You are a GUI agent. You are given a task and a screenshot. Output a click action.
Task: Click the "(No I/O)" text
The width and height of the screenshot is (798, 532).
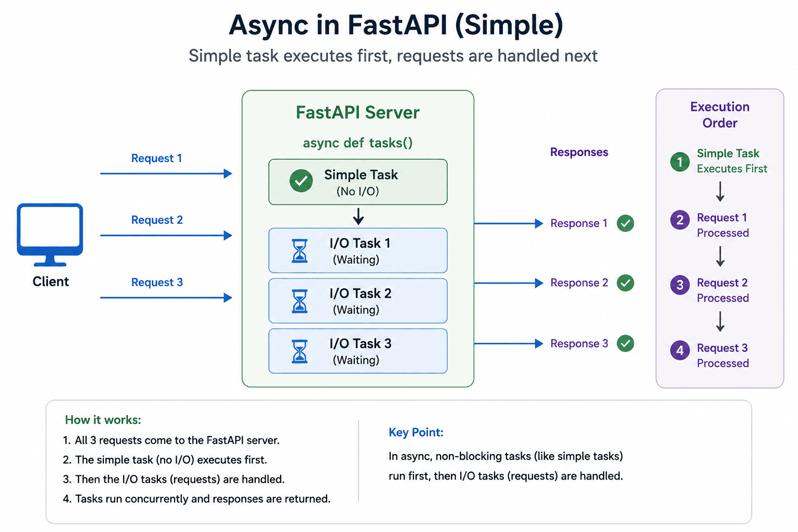pyautogui.click(x=358, y=191)
